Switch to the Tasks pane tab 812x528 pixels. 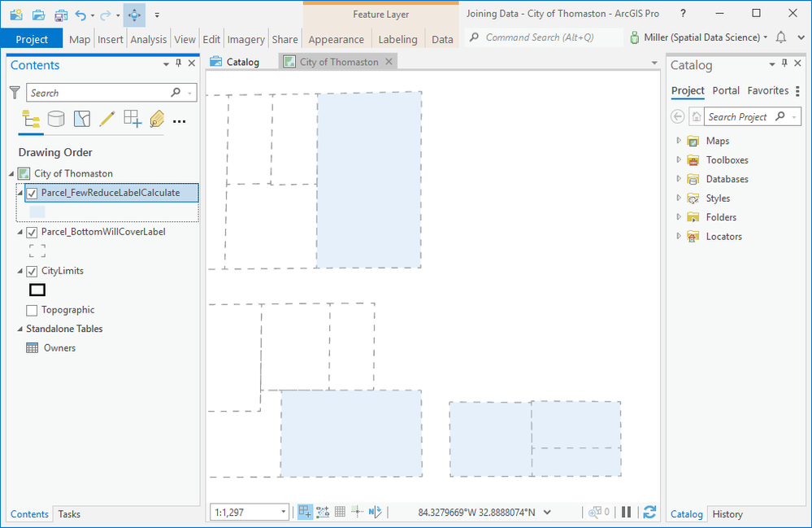coord(69,514)
